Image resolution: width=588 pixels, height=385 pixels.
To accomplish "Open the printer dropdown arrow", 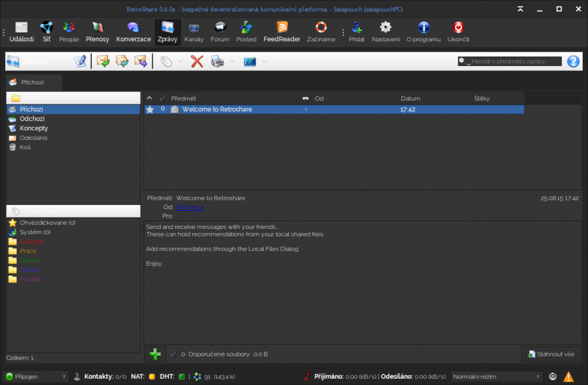I will 232,61.
